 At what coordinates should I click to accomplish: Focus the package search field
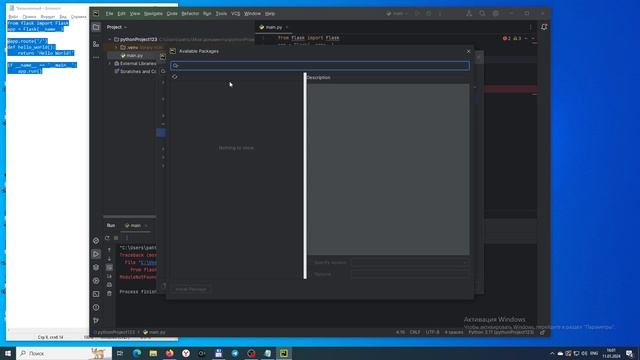[320, 66]
